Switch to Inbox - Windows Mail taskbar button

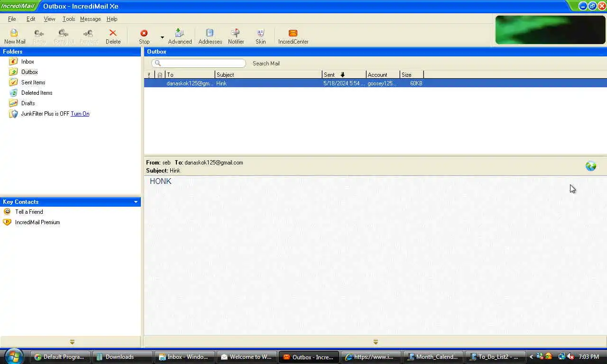point(184,357)
